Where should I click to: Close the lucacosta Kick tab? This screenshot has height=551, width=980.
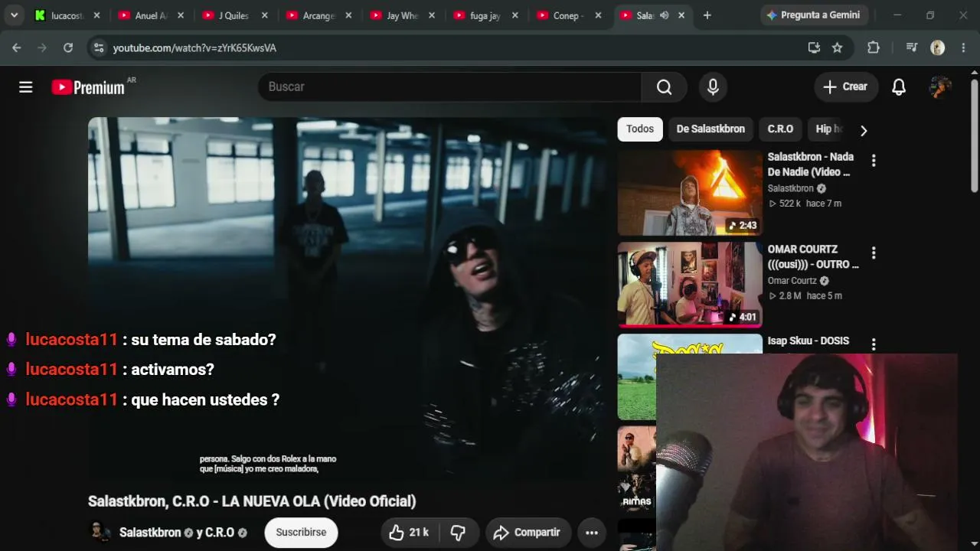(96, 15)
